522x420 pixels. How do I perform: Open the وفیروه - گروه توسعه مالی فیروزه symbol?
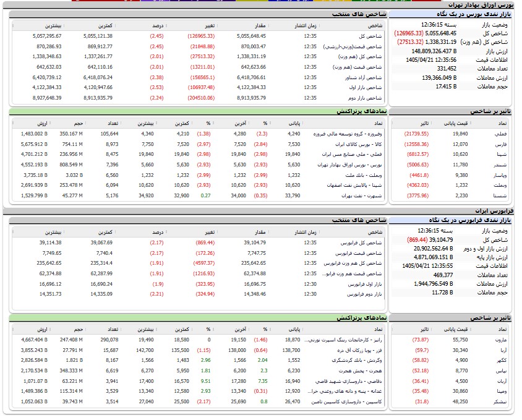coord(347,134)
